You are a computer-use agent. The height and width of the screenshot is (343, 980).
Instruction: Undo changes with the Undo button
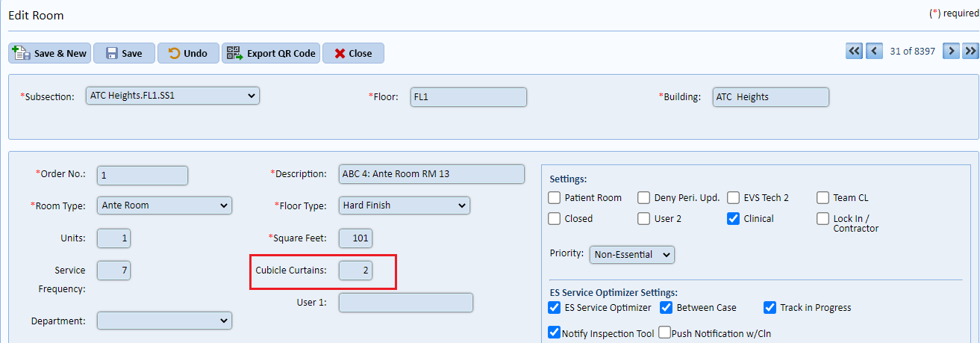188,53
